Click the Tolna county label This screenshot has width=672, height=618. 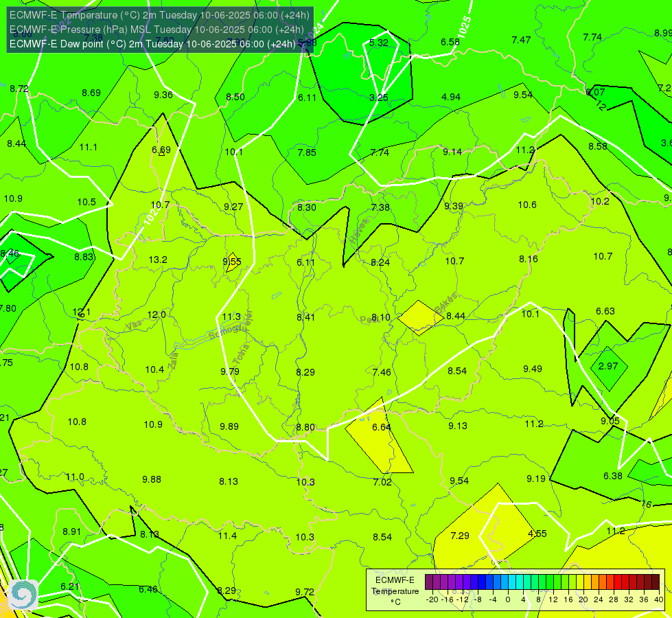click(x=241, y=354)
